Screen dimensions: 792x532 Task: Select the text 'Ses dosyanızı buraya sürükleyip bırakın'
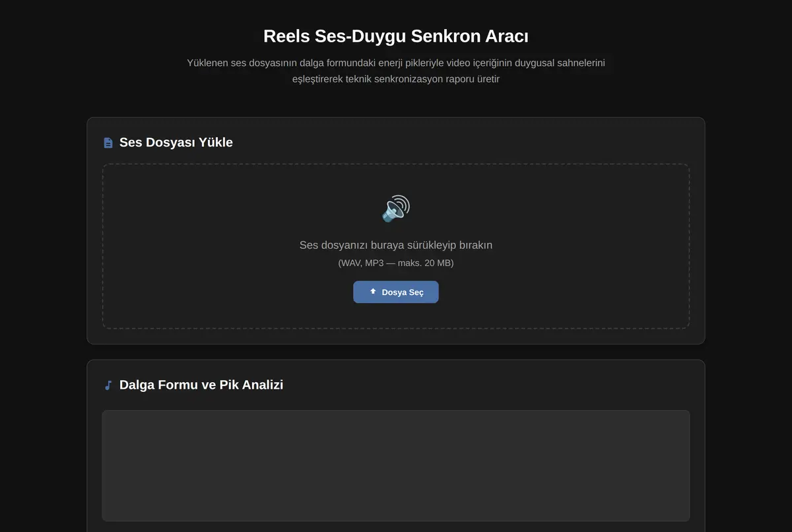point(396,245)
